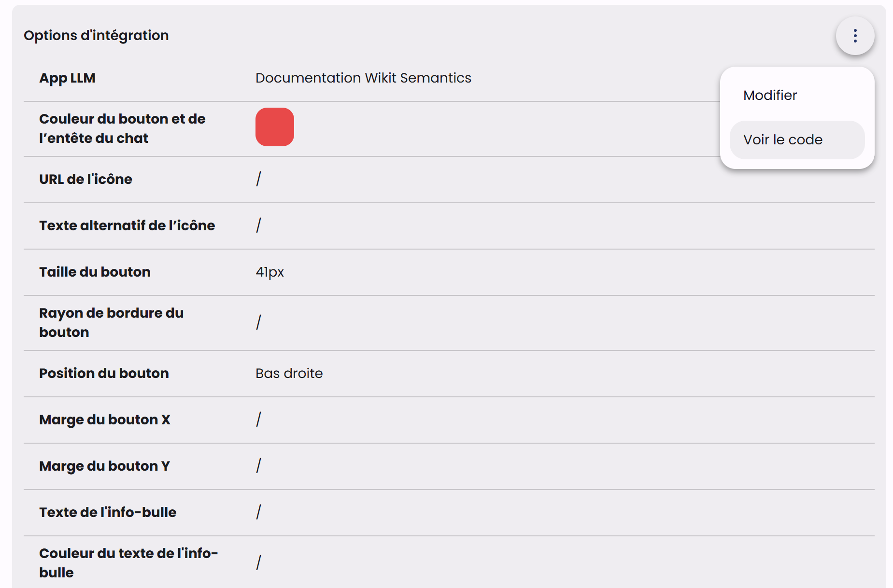
Task: Click the Documentation Wikit Semantics value
Action: pos(363,78)
